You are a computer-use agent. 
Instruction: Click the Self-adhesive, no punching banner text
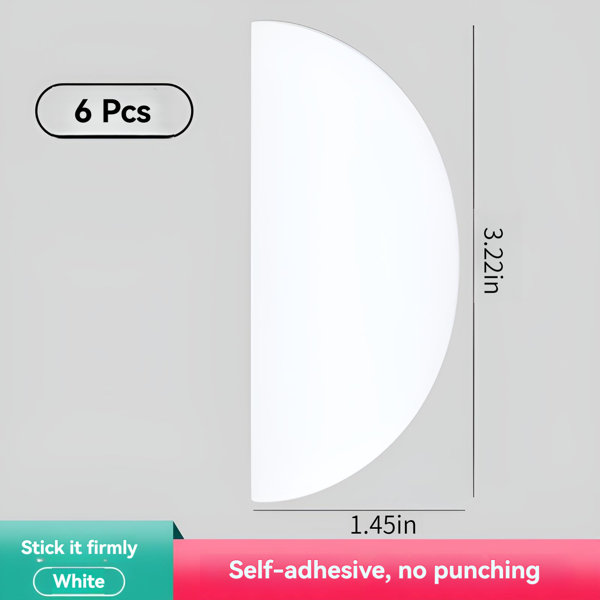[x=384, y=570]
